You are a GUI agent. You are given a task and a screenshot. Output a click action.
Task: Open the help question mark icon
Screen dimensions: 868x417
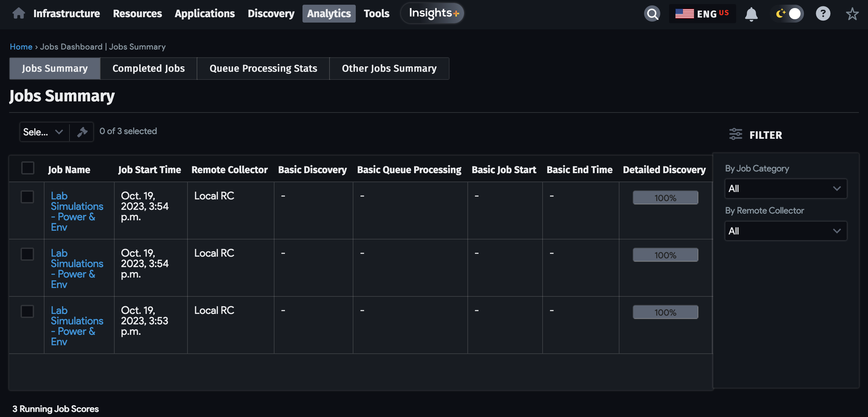tap(823, 14)
